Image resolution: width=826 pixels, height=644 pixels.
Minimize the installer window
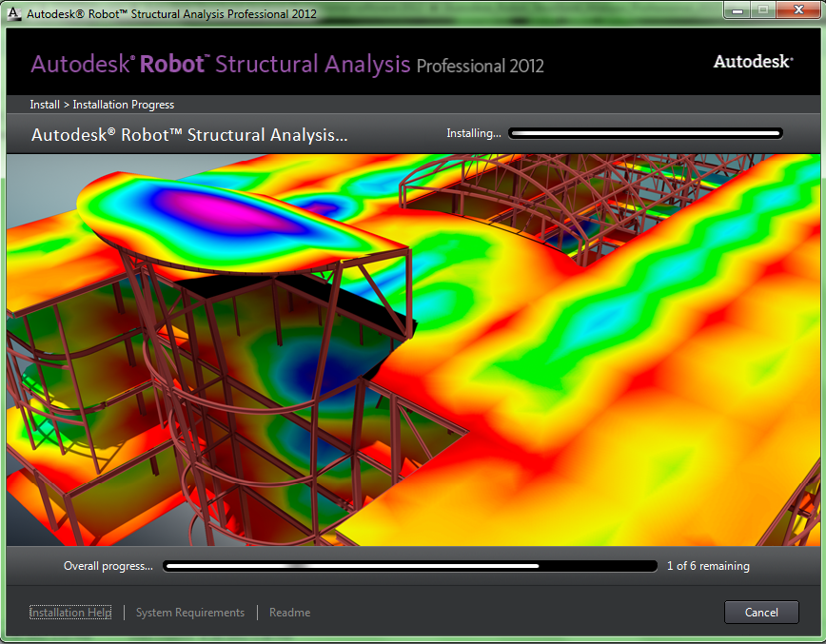click(x=737, y=10)
